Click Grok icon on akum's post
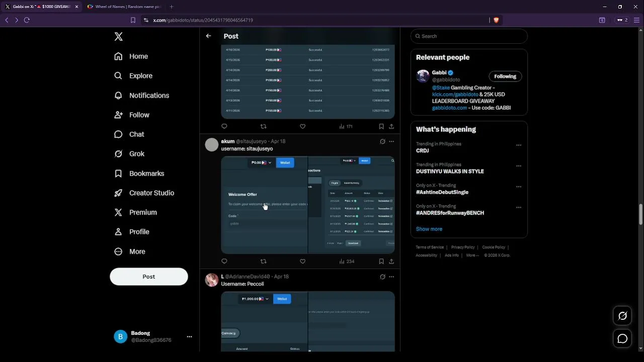644x362 pixels. click(382, 142)
